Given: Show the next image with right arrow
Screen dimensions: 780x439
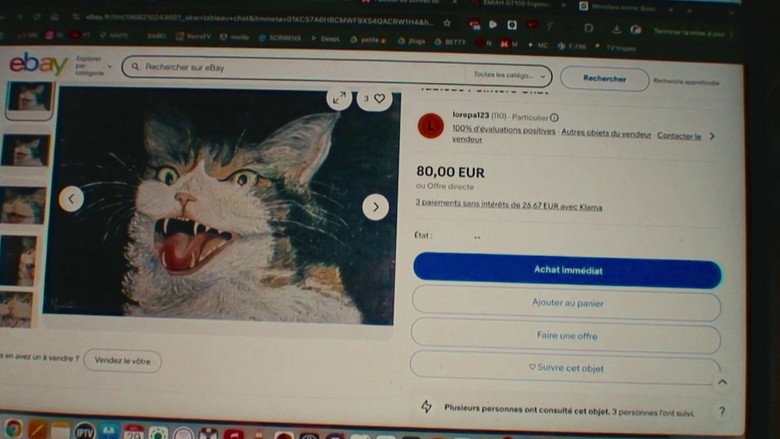Looking at the screenshot, I should point(376,207).
